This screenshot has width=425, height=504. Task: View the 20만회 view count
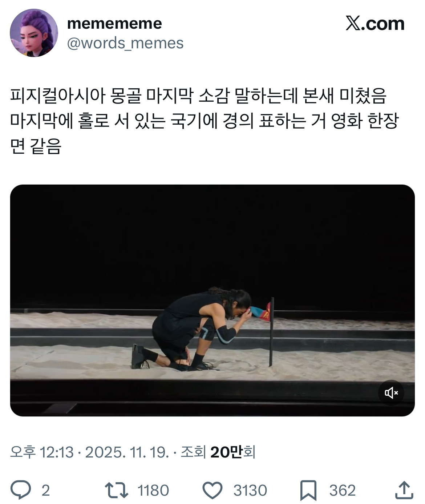click(232, 452)
